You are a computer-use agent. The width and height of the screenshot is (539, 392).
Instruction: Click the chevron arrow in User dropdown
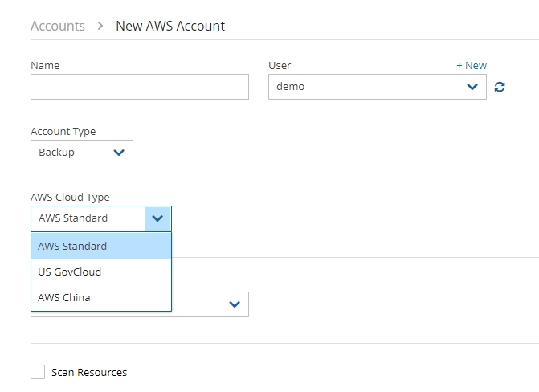(x=472, y=87)
